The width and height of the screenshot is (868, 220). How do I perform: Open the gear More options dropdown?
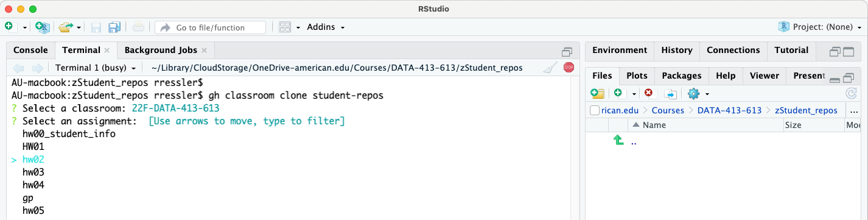[x=696, y=93]
